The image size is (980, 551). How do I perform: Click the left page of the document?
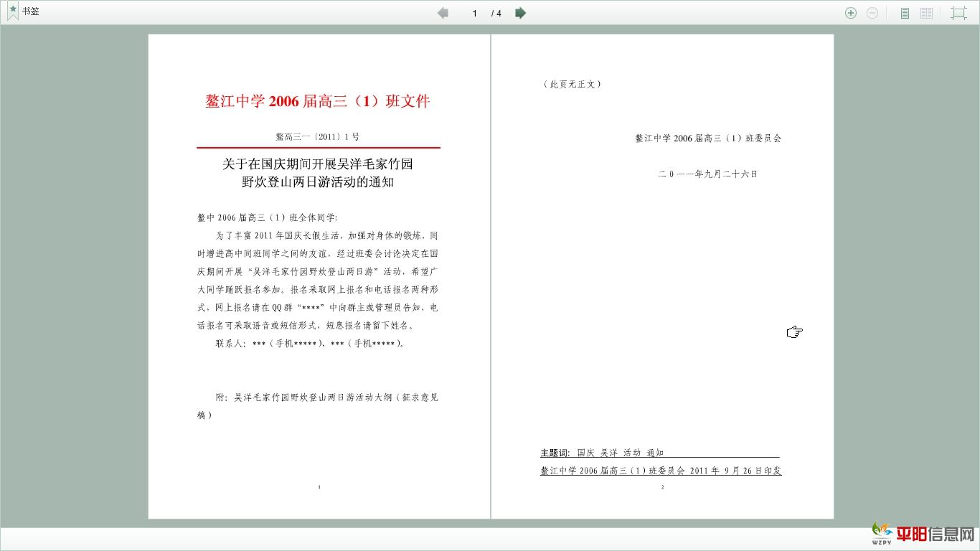pyautogui.click(x=319, y=276)
